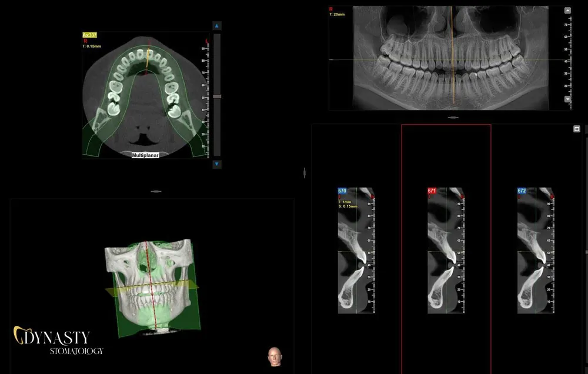The image size is (588, 374).
Task: Click the Multiplanar label on the axial view
Action: [145, 155]
